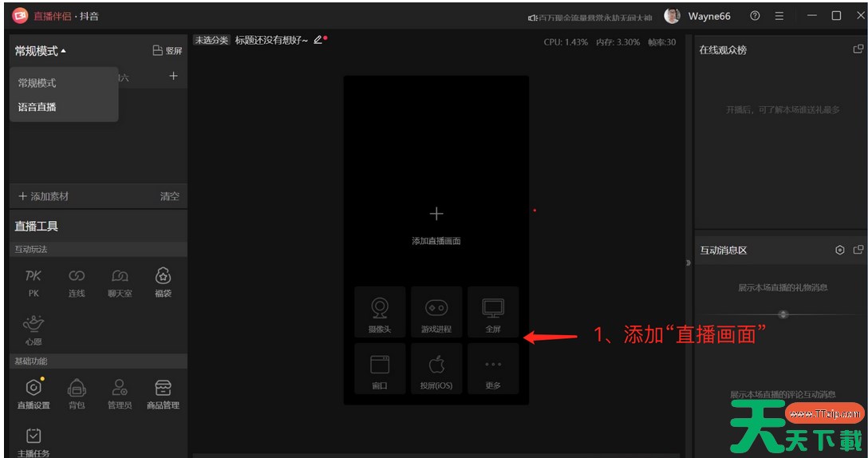Edit the stream title with pencil icon
The height and width of the screenshot is (458, 868).
tap(318, 40)
